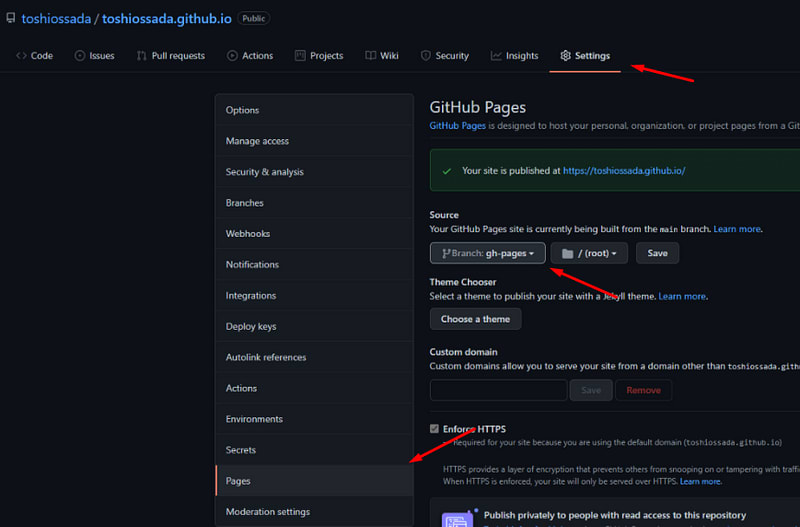Select Options in settings sidebar
This screenshot has height=527, width=800.
314,110
